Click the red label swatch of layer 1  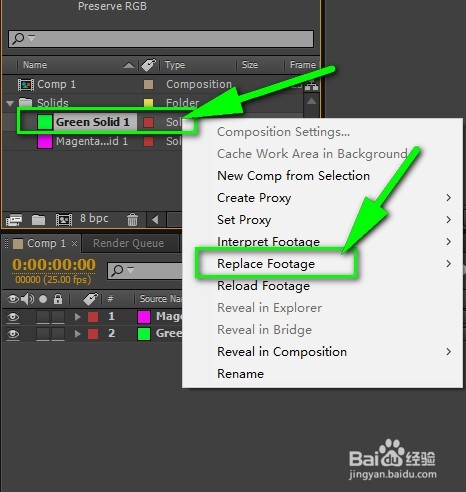tap(93, 317)
